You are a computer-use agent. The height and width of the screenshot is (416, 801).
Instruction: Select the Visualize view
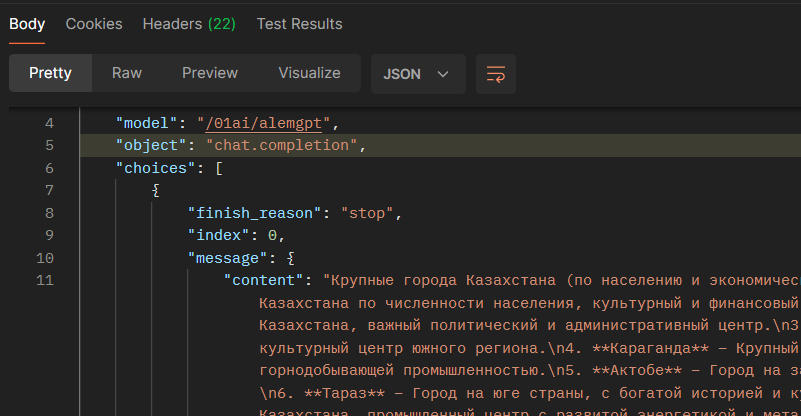309,73
